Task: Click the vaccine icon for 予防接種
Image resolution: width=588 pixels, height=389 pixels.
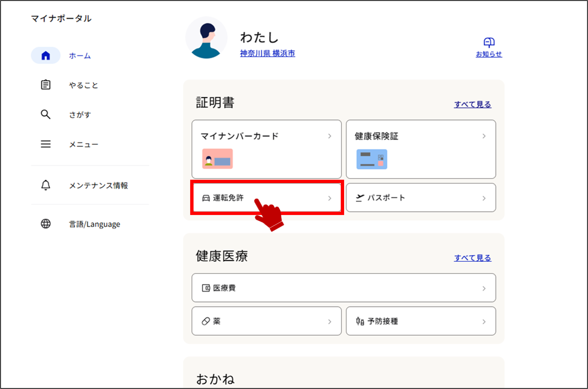Action: [360, 321]
